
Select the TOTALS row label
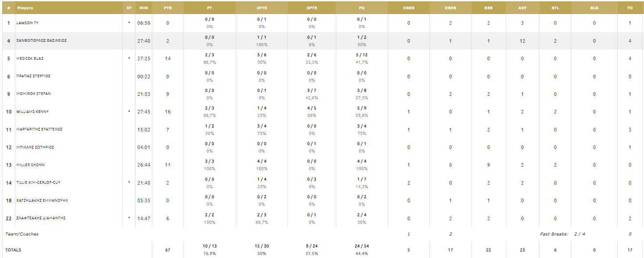13,250
